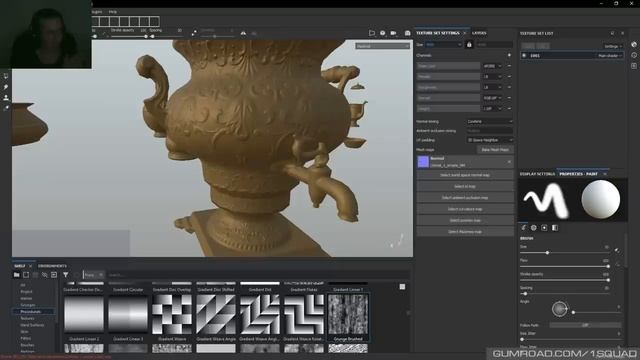Select Hard Surfaces in shelf category list

[32, 325]
